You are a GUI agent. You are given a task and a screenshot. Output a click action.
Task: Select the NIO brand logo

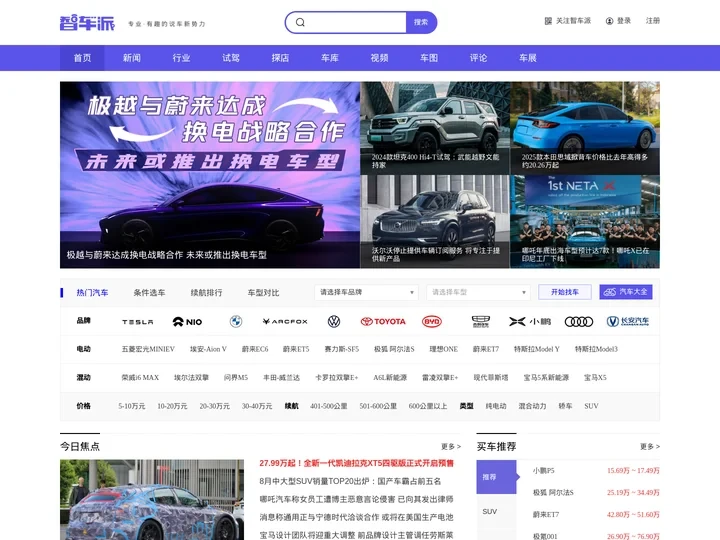coord(187,322)
